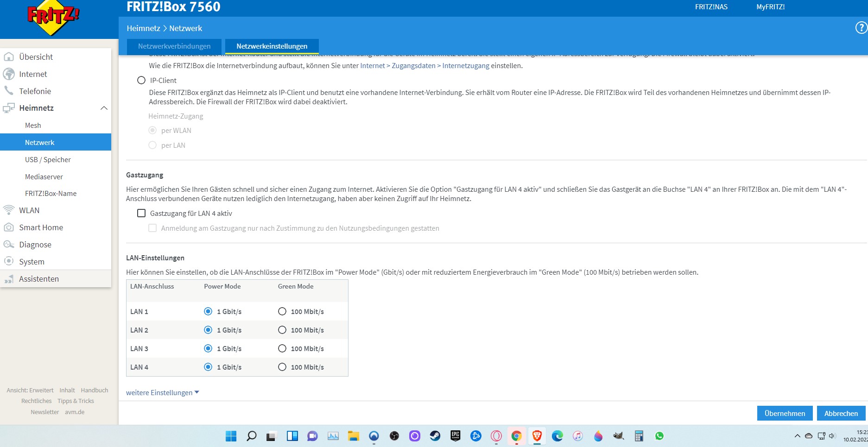Set LAN 4 to 100 Mbit/s

pos(282,367)
